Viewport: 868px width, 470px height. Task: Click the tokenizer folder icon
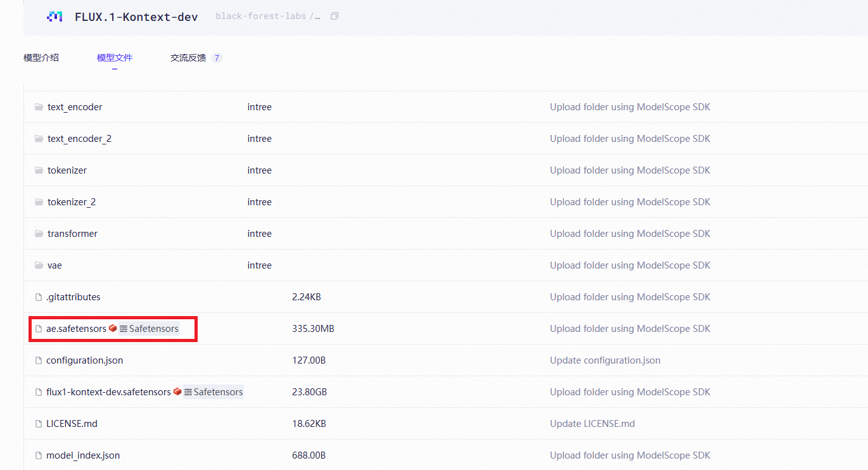tap(39, 170)
